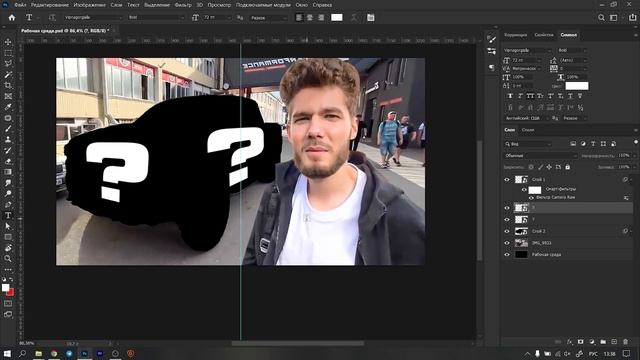Right-align text in options bar
Screen dimensions: 640x360
(x=321, y=18)
